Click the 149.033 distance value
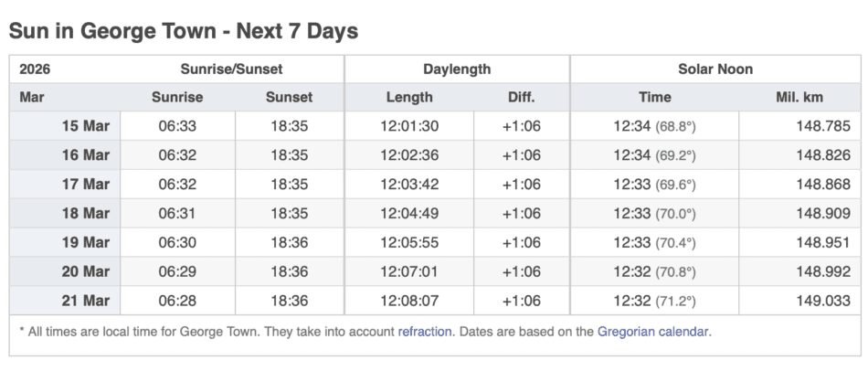The height and width of the screenshot is (371, 868). (823, 302)
